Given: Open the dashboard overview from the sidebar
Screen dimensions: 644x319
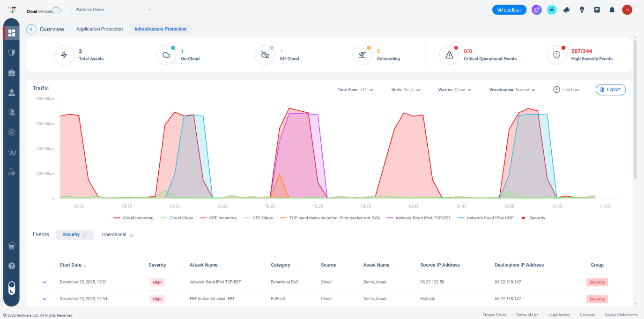Looking at the screenshot, I should 11,33.
